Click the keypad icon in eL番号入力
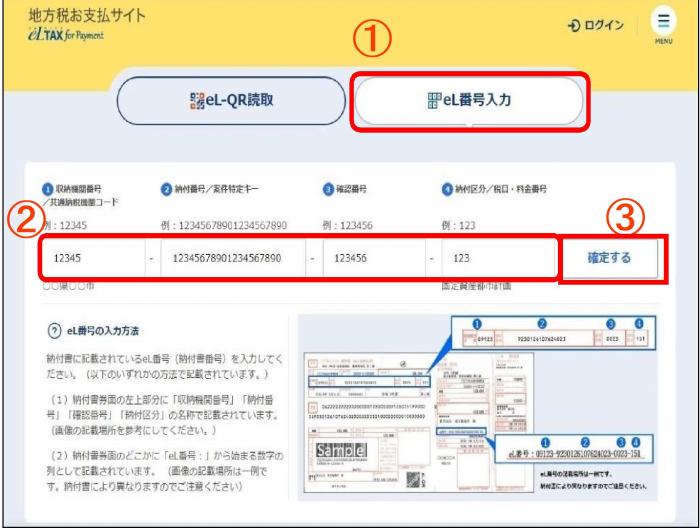This screenshot has width=700, height=528. click(430, 101)
